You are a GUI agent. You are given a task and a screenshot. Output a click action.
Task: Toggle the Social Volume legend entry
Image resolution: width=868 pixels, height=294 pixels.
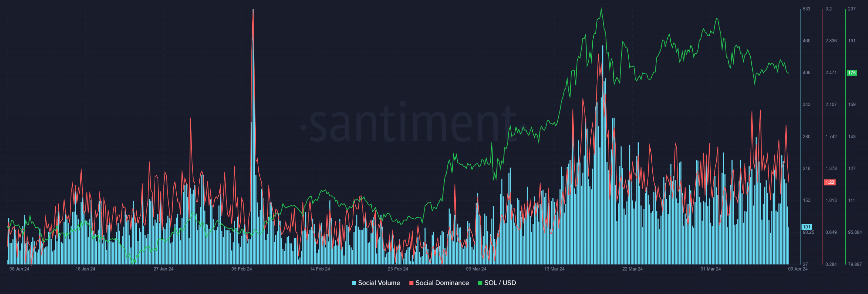(376, 283)
